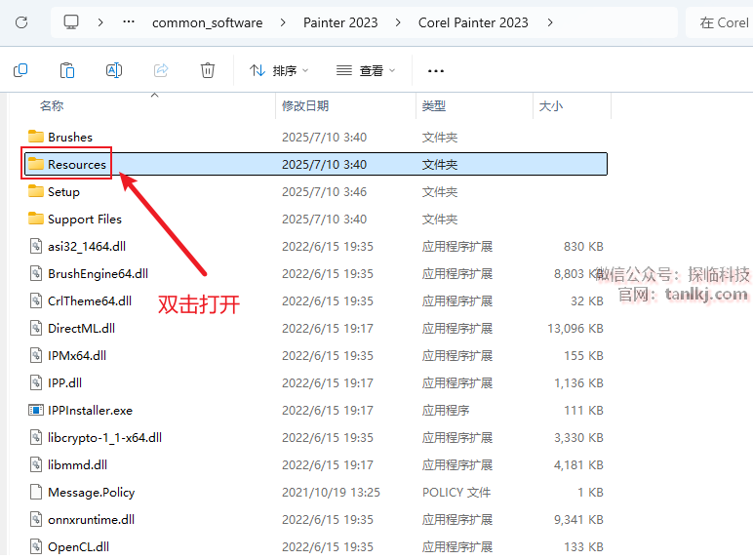
Task: Select the DirectML.dll file name
Action: [81, 329]
